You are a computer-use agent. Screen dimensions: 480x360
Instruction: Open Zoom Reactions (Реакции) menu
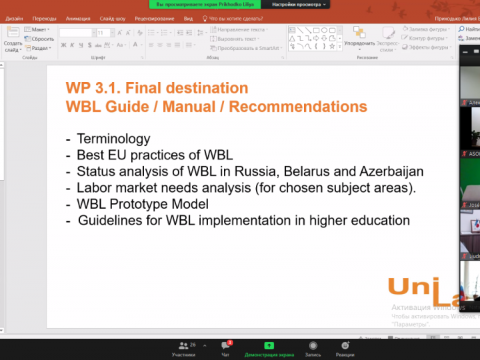point(345,349)
